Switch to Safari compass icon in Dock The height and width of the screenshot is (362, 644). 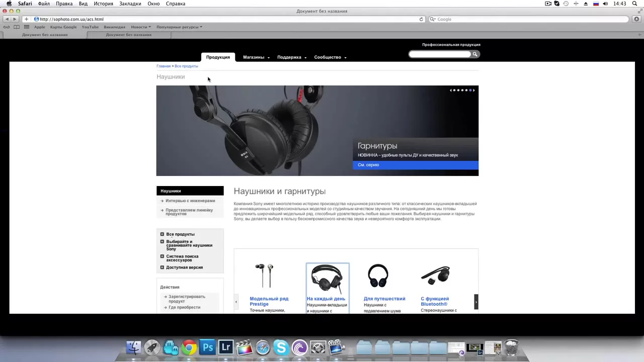click(263, 347)
